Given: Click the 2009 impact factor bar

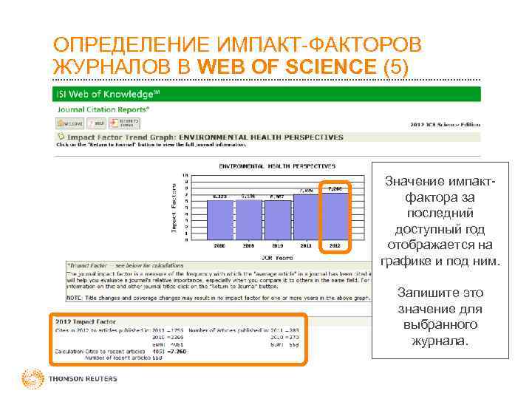Looking at the screenshot, I should 249,220.
